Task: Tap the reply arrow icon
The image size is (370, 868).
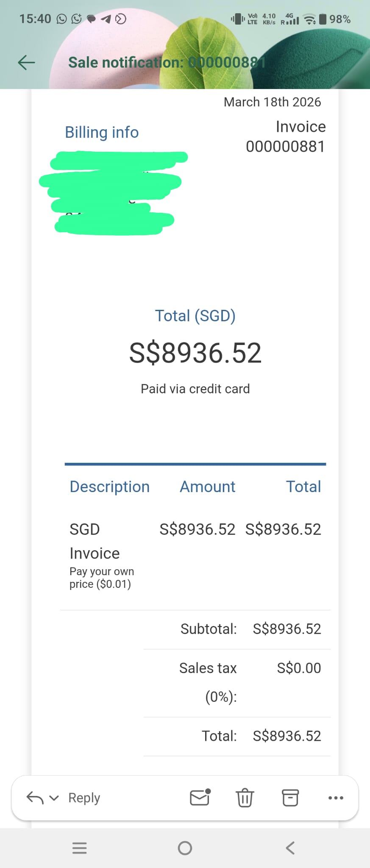Action: click(x=35, y=798)
